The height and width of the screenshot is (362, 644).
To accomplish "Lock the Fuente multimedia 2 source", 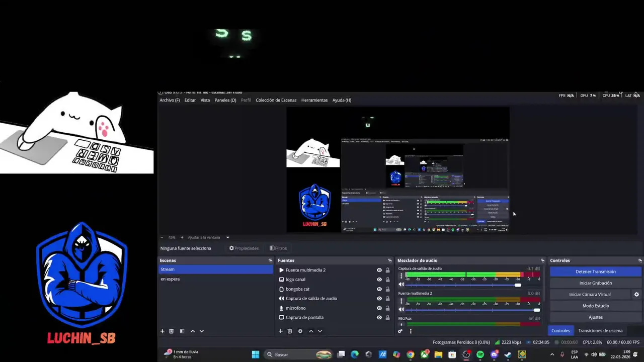I will coord(387,270).
